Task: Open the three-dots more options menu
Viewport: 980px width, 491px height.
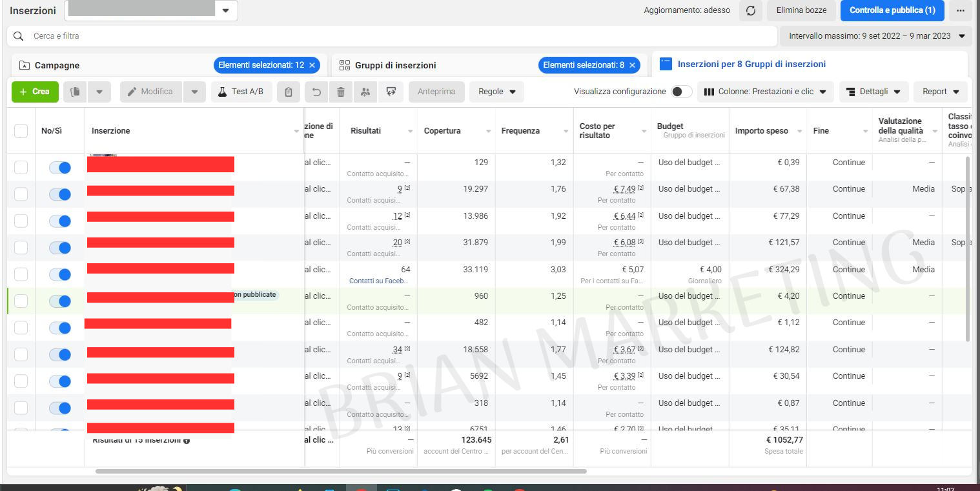Action: pos(961,10)
